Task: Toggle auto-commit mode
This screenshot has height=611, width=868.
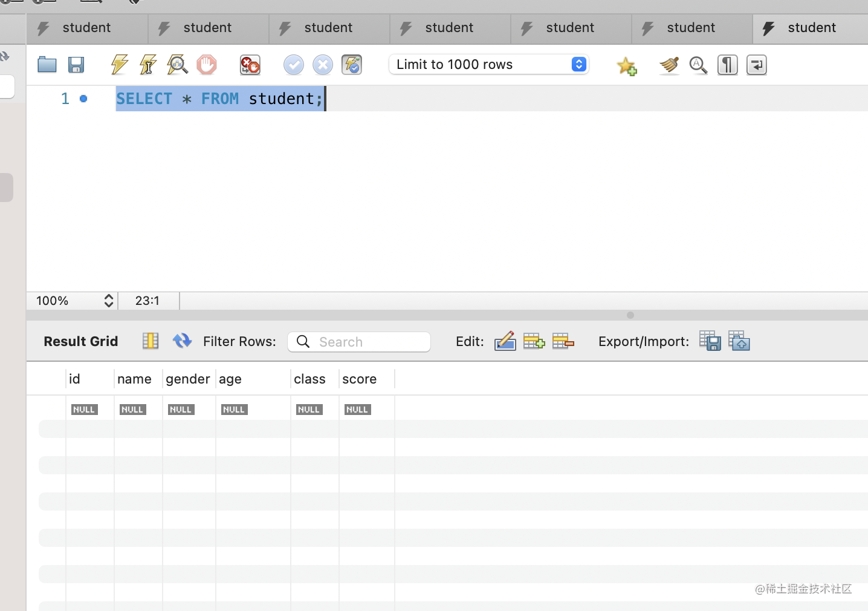Action: click(x=352, y=65)
